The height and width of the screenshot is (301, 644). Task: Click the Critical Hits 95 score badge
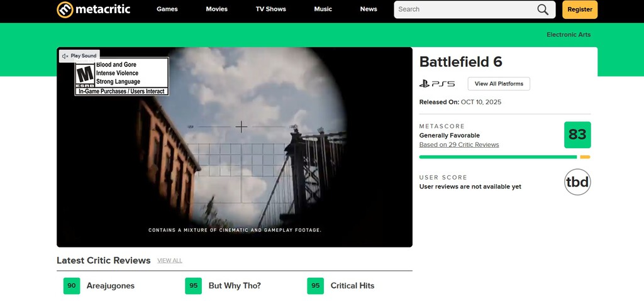point(315,286)
